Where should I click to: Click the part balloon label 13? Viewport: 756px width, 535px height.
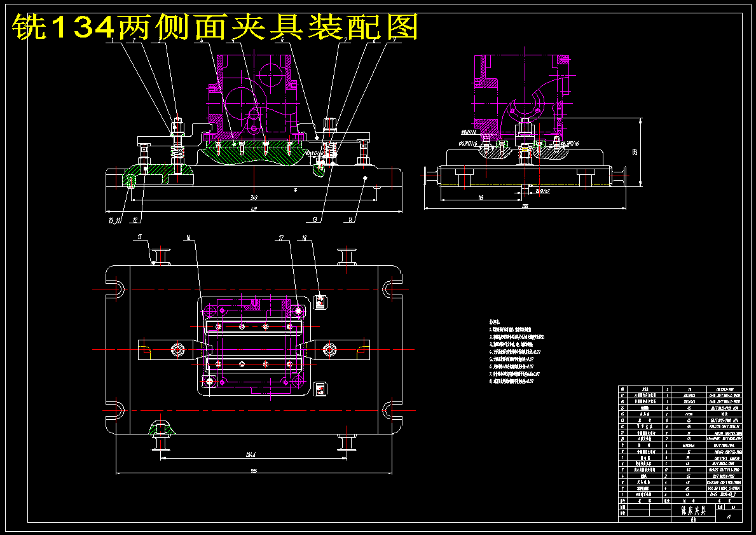coord(315,220)
